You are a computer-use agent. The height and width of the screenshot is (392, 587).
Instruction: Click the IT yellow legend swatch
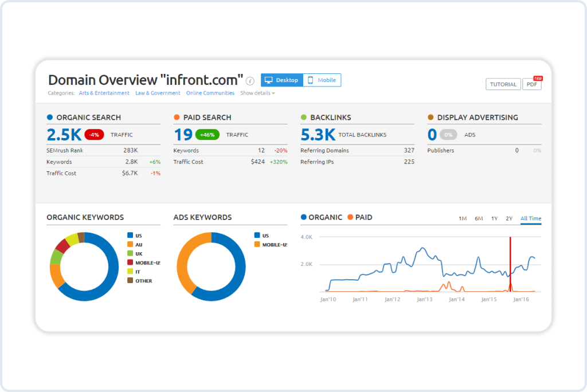130,272
